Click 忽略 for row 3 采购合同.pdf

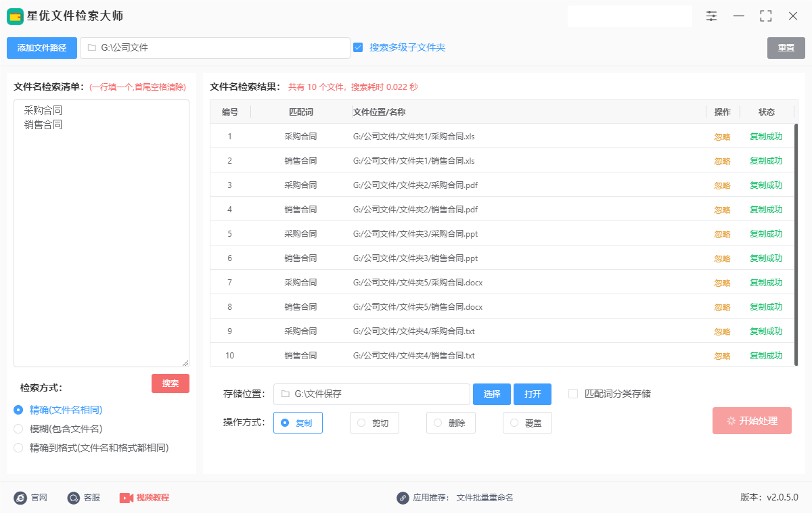pyautogui.click(x=723, y=185)
